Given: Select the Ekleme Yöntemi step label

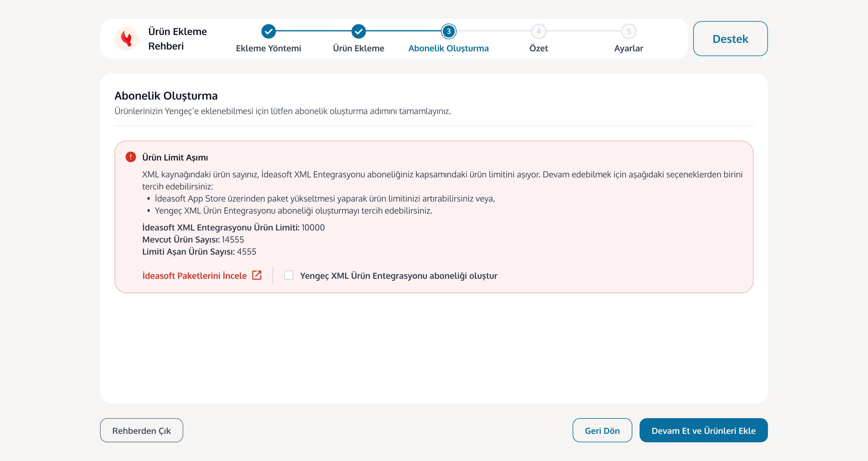Looking at the screenshot, I should click(x=269, y=48).
